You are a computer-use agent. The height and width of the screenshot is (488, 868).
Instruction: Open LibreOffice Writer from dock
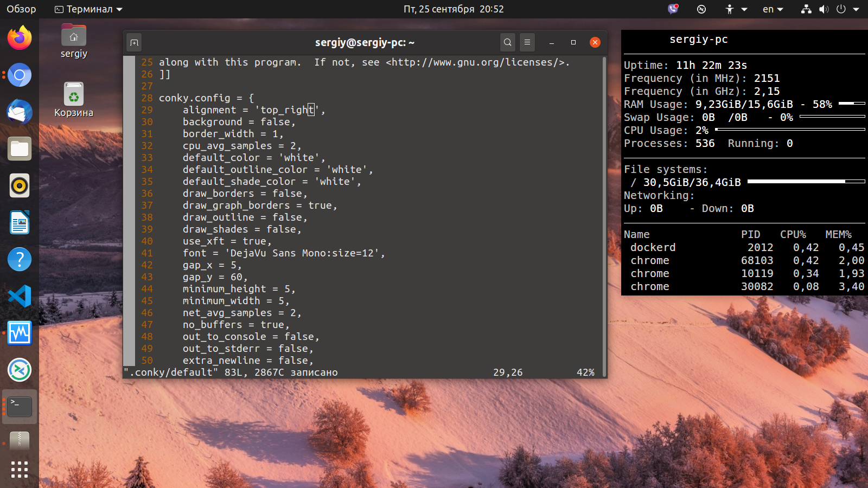(20, 222)
